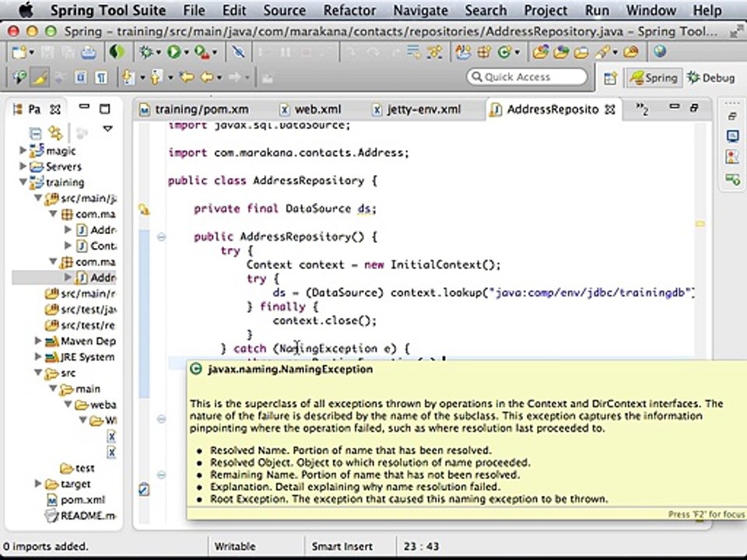The height and width of the screenshot is (560, 747).
Task: Show the hidden editor tabs list
Action: point(642,110)
